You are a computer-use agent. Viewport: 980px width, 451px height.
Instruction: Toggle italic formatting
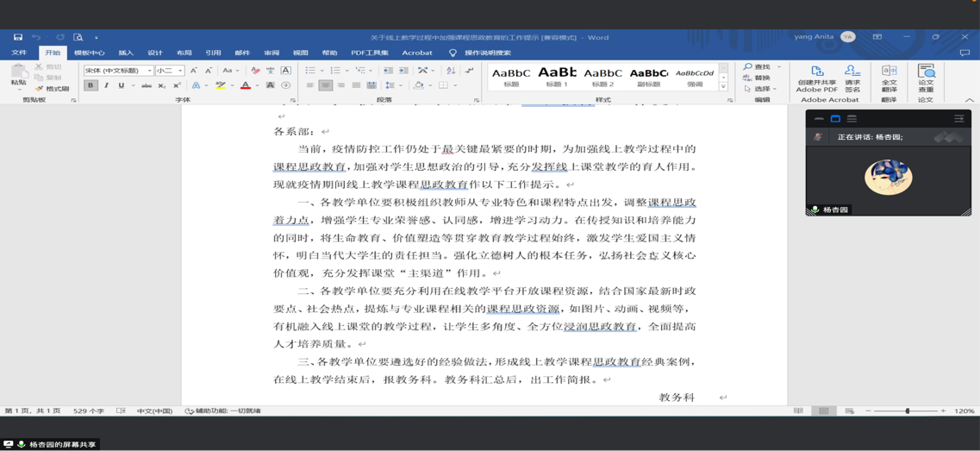pos(106,86)
